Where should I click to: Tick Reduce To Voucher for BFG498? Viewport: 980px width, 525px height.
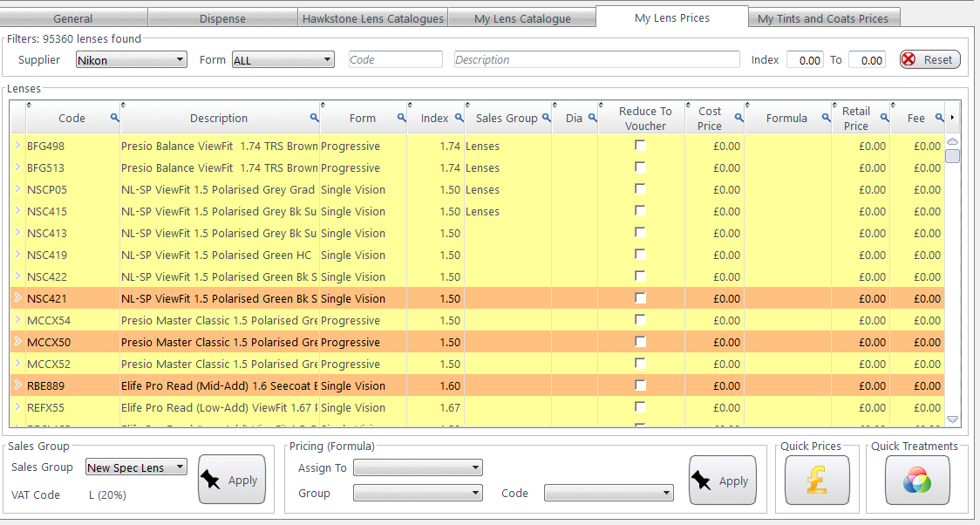point(640,145)
